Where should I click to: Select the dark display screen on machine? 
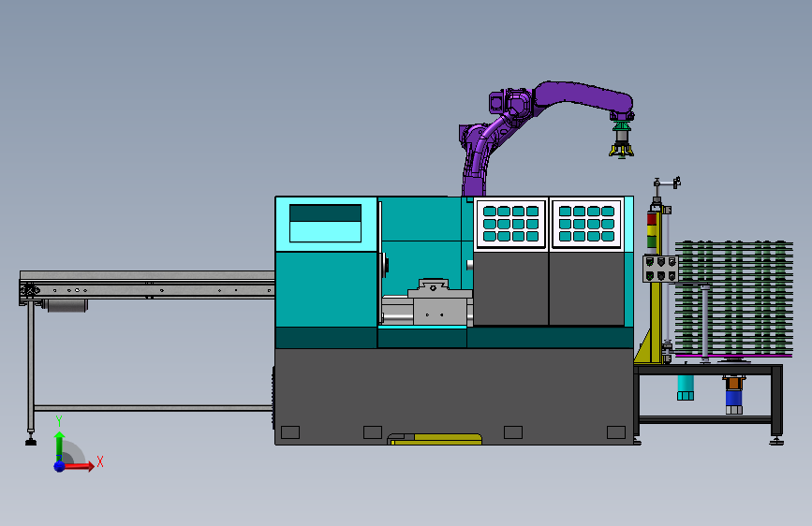[325, 212]
